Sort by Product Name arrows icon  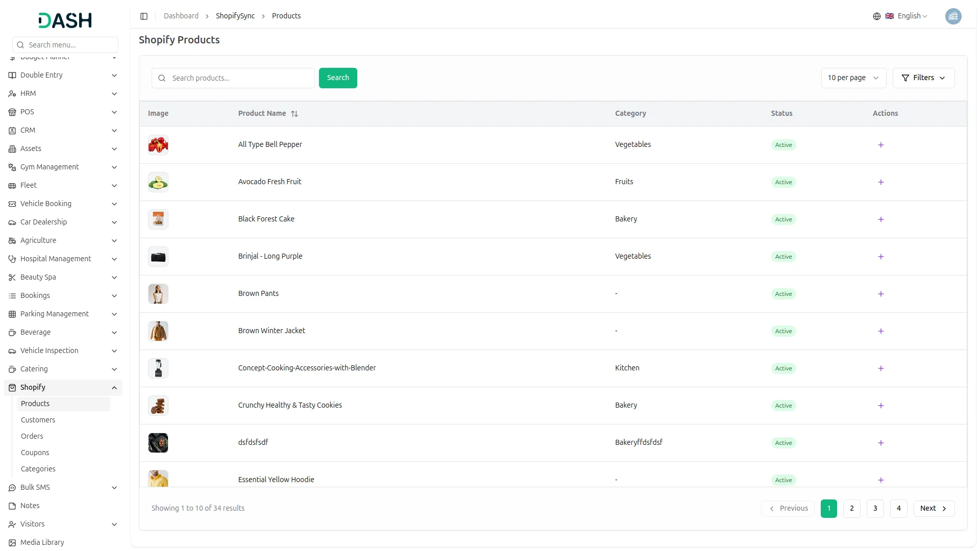pyautogui.click(x=295, y=114)
